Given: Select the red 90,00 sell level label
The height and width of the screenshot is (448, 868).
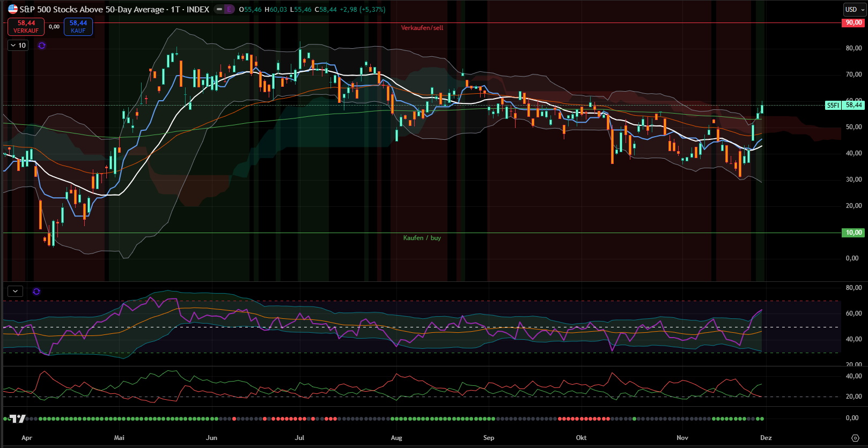Looking at the screenshot, I should coord(854,23).
